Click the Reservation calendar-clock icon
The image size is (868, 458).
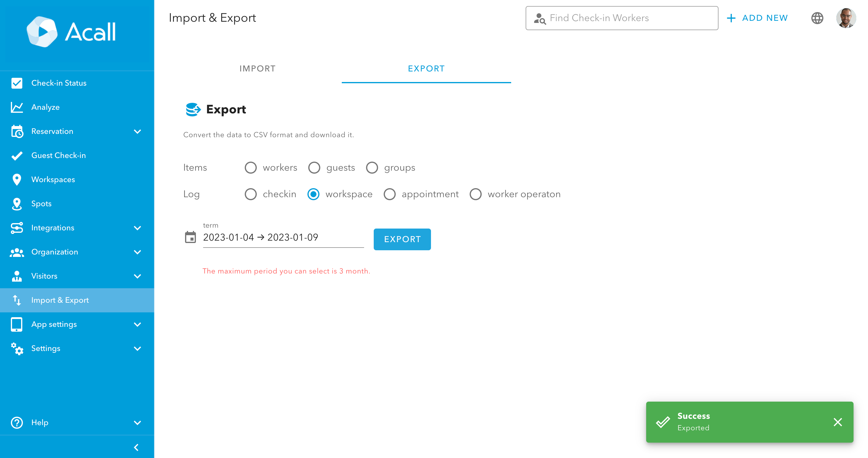pos(17,131)
